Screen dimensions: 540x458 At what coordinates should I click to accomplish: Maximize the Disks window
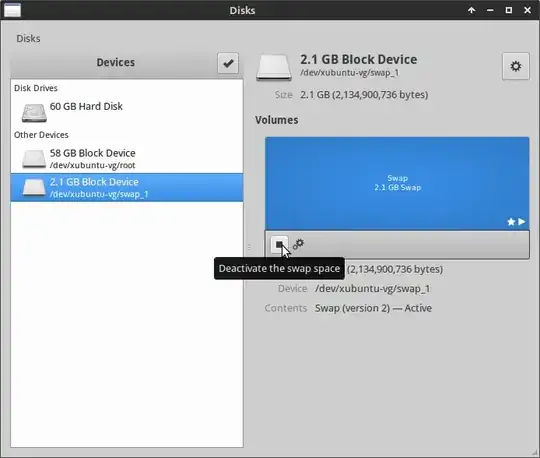[x=509, y=10]
